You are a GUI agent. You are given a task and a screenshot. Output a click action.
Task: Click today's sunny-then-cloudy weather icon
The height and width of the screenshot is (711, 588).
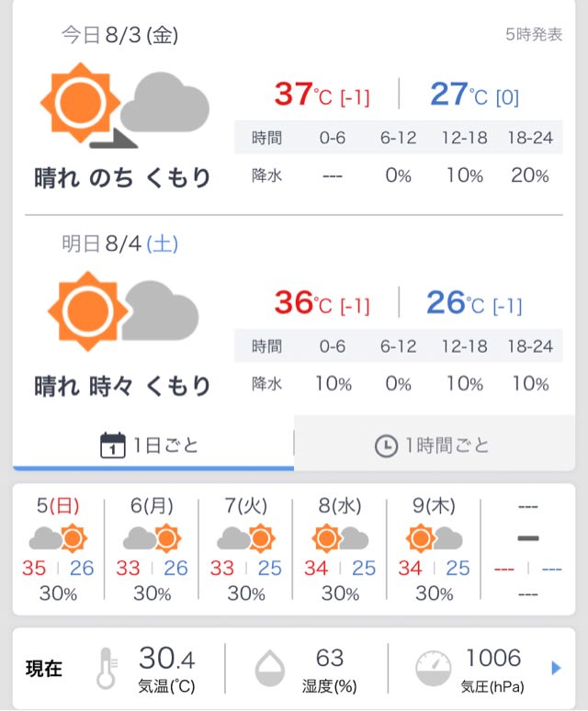[x=125, y=107]
